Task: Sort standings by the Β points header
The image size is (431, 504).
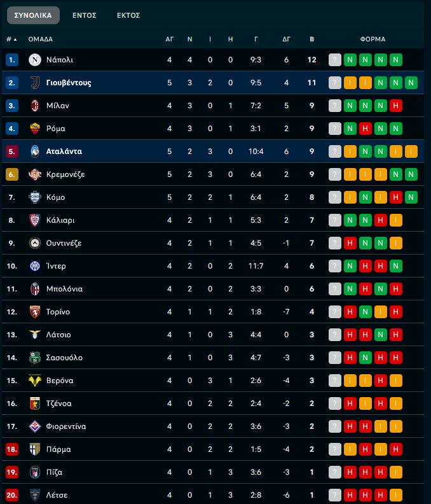Action: tap(311, 39)
